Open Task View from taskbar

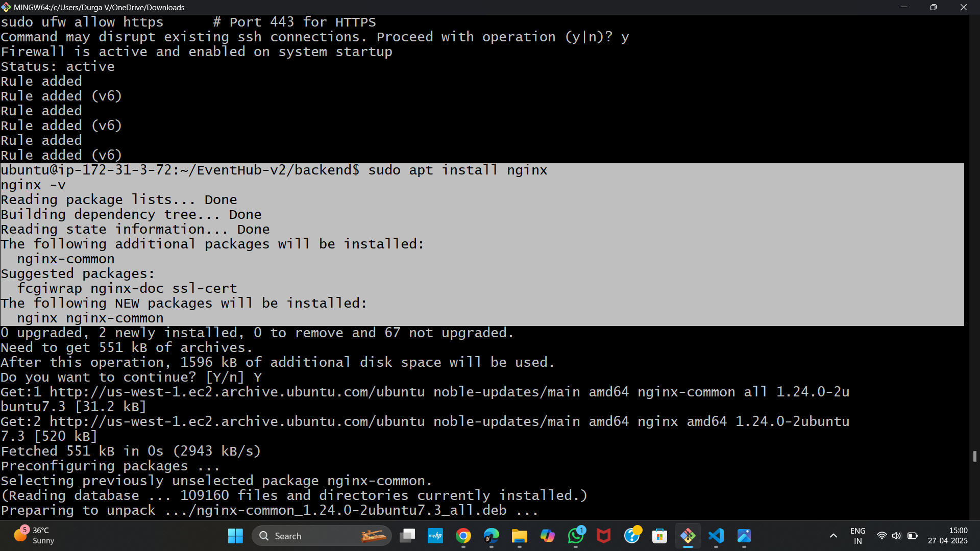[x=407, y=536]
